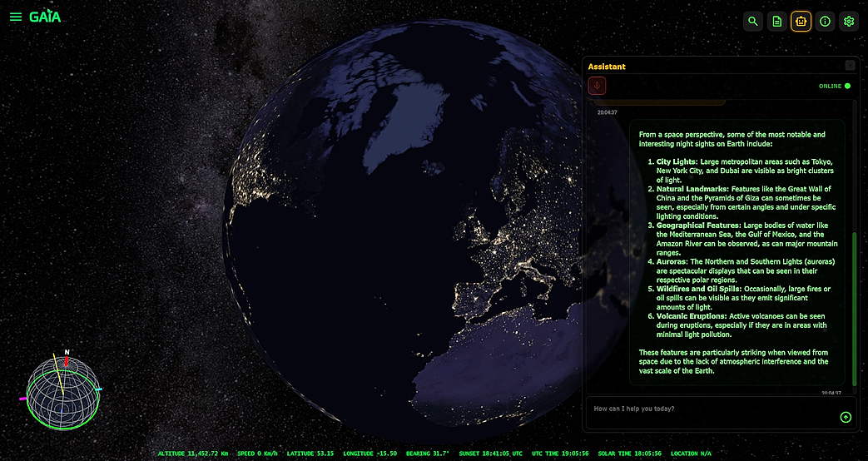Click the 'How can I help you today?' field

712,409
